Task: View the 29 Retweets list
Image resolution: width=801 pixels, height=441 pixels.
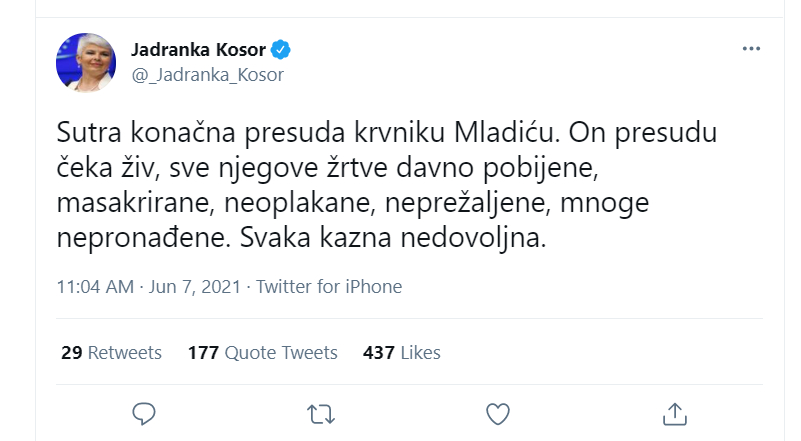Action: coord(110,352)
